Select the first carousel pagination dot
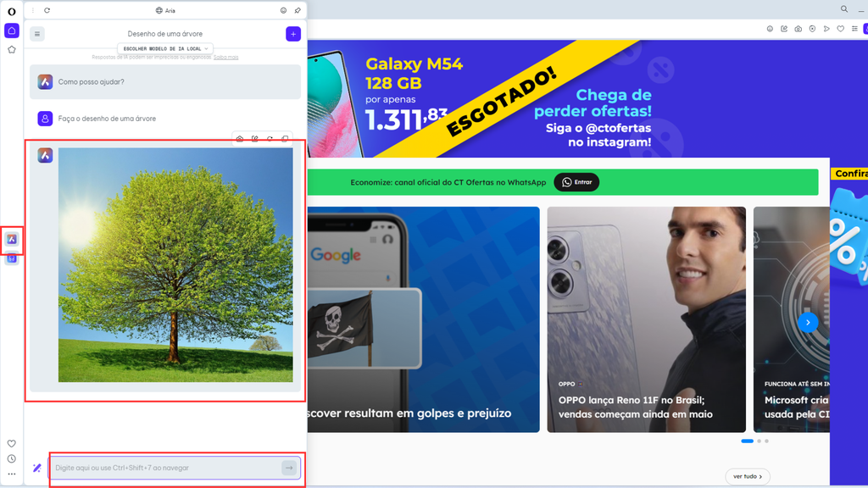868x488 pixels. [748, 441]
